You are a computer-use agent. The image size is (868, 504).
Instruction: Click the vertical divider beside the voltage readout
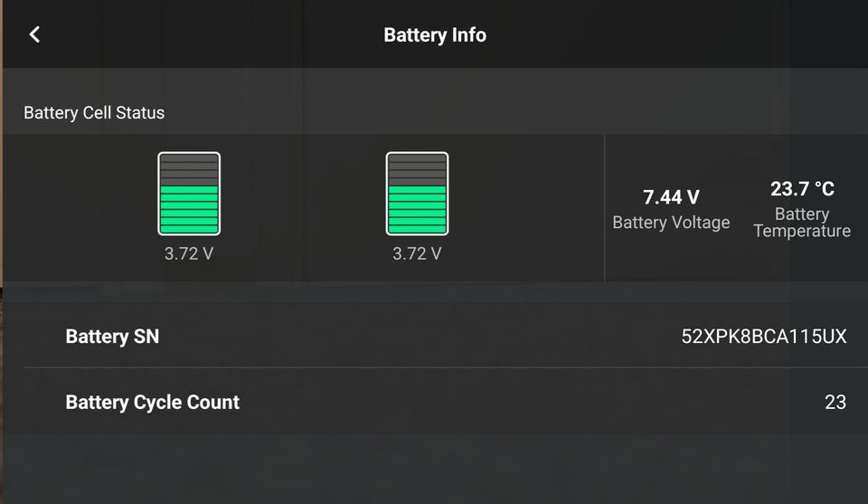[x=604, y=208]
